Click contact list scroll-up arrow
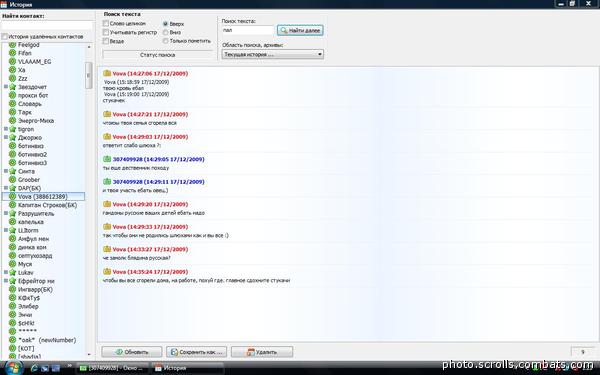This screenshot has width=600, height=375. point(89,47)
